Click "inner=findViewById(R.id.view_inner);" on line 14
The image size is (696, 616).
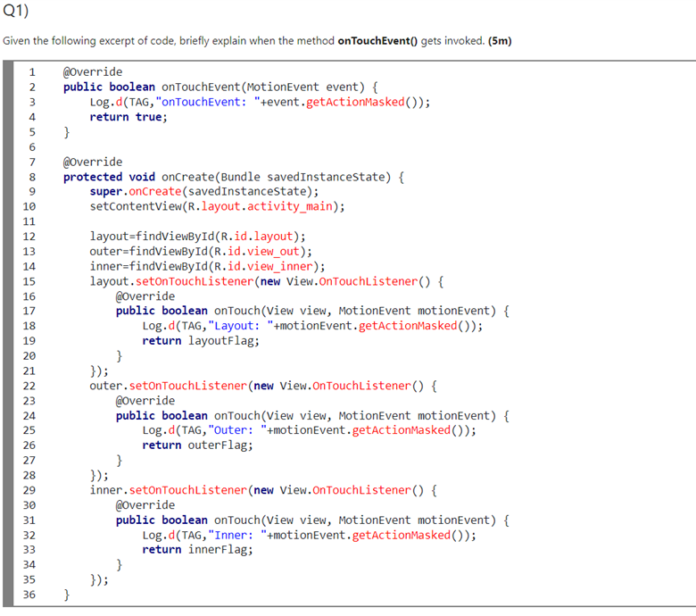[207, 266]
